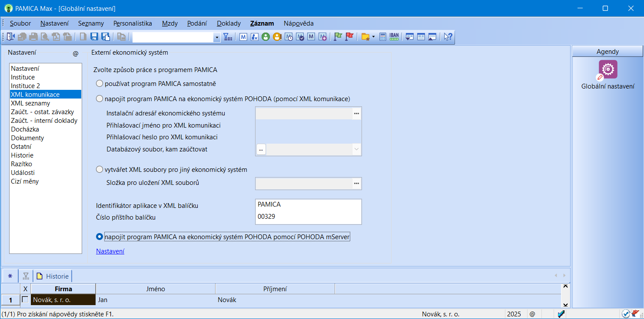The image size is (644, 319).
Task: Click the green person toolbar icon
Action: pos(266,37)
